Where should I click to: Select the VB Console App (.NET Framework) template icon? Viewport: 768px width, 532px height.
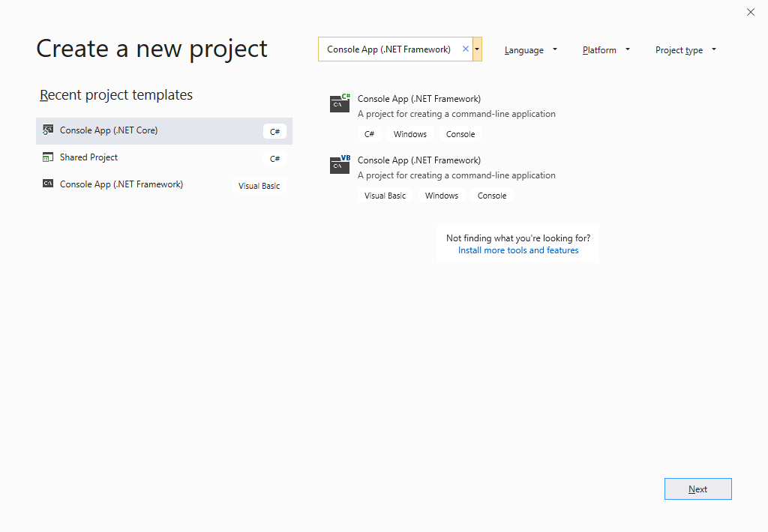click(x=339, y=165)
